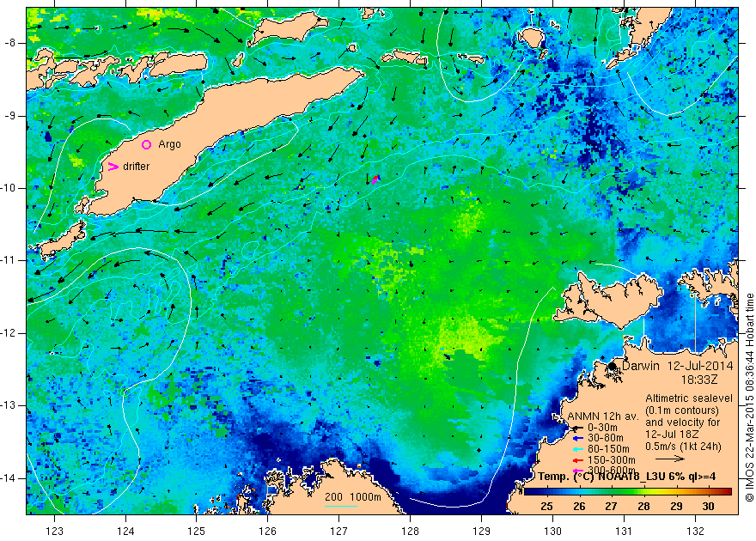Screen dimensions: 756x541
Task: Click longitude axis label '129'
Action: tap(481, 531)
